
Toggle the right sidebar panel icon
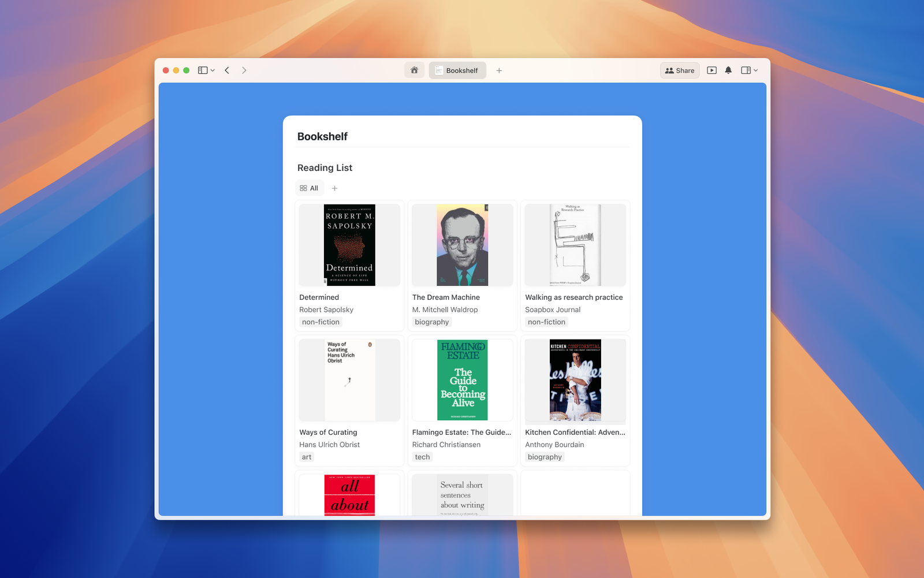[x=746, y=70]
